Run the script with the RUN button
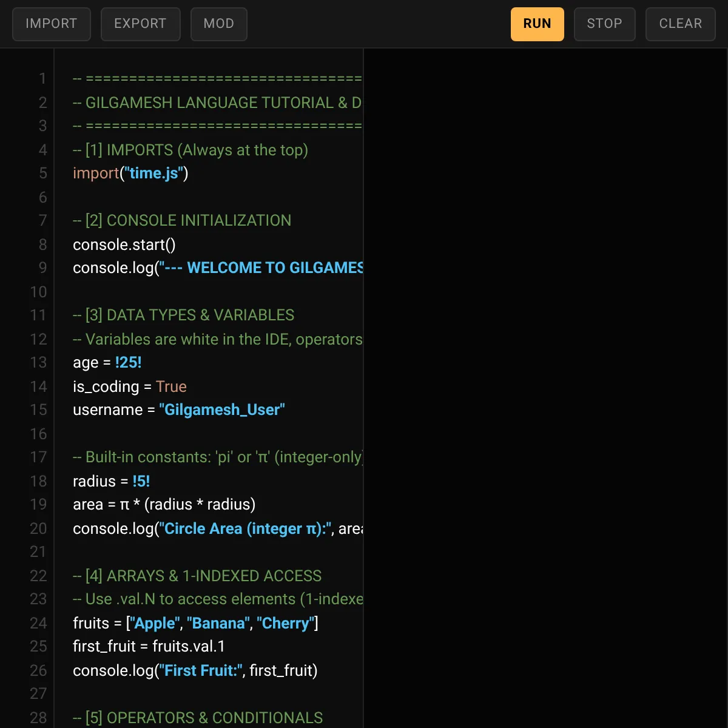728x728 pixels. pos(537,24)
